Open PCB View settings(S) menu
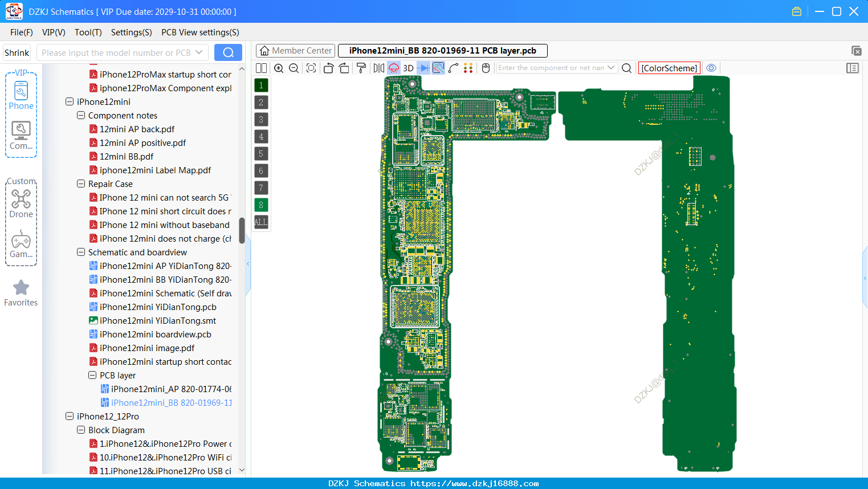868x489 pixels. (200, 32)
